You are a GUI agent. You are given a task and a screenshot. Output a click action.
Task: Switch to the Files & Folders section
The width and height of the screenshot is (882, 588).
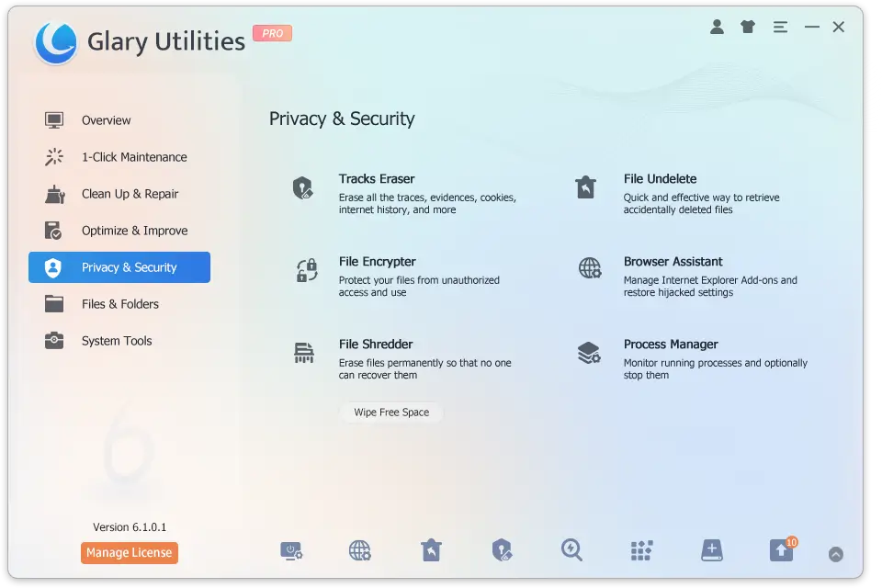119,303
